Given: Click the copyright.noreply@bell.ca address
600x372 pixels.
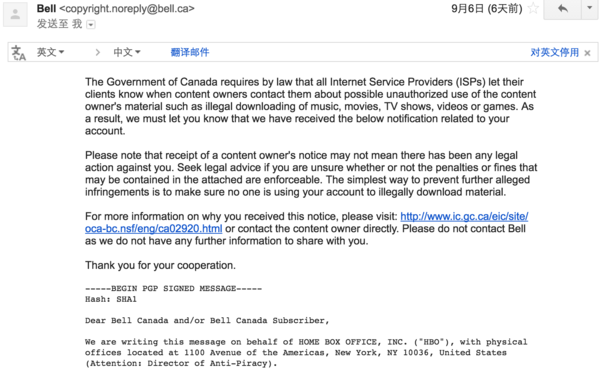Looking at the screenshot, I should pyautogui.click(x=127, y=8).
